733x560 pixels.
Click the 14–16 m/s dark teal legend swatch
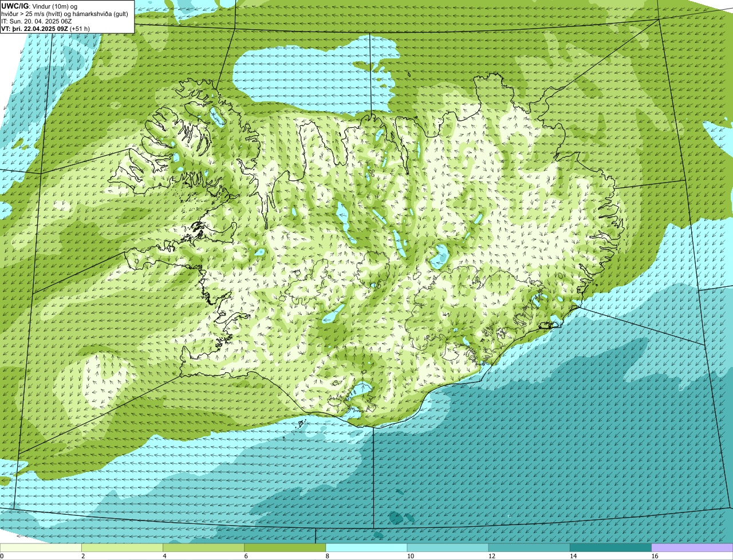tap(610, 547)
